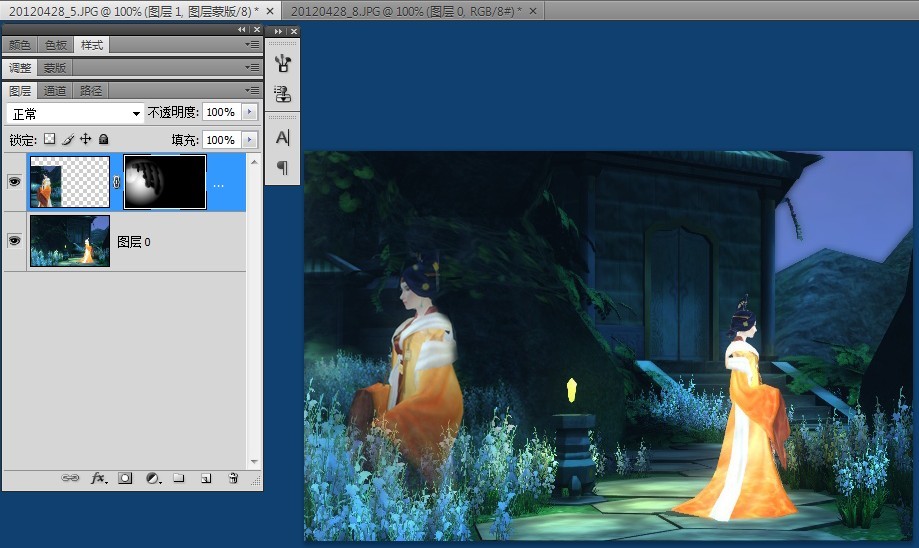919x548 pixels.
Task: Click the 图层 0 layer name
Action: 134,242
